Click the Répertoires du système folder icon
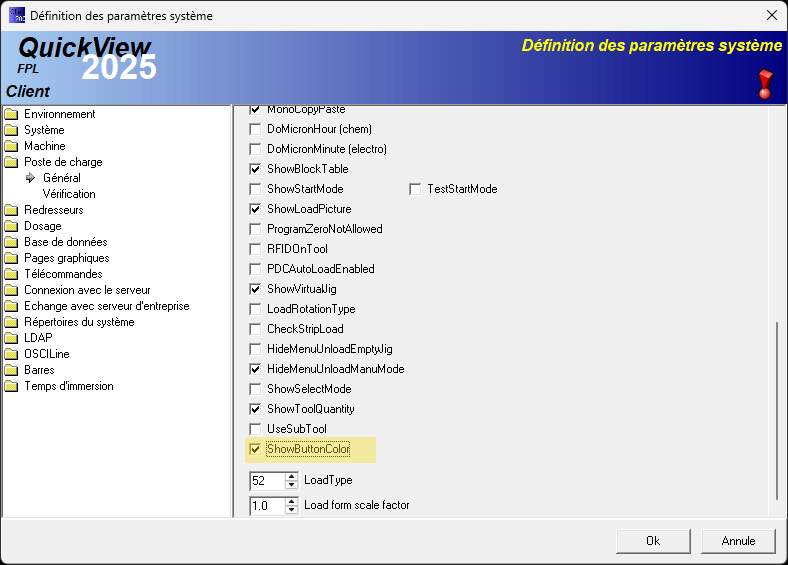 11,322
